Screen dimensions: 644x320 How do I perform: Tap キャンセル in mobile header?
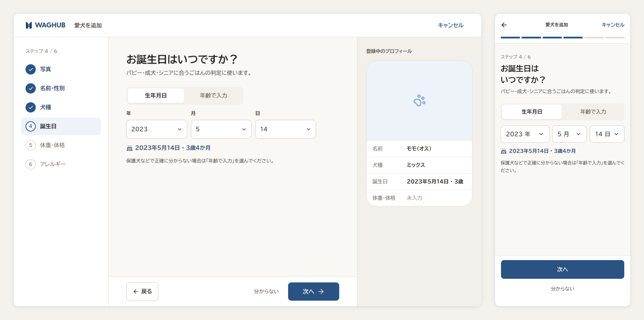click(613, 25)
